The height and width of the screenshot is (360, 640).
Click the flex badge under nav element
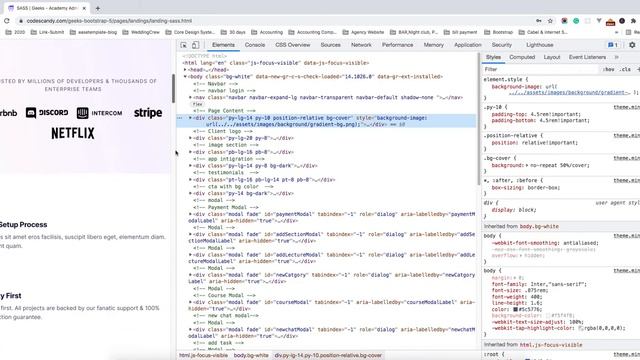pos(198,104)
